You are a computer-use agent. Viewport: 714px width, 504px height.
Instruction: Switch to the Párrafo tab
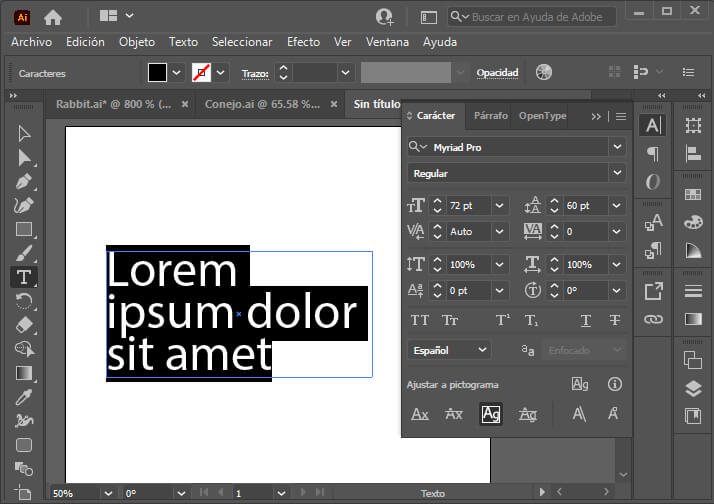(490, 116)
